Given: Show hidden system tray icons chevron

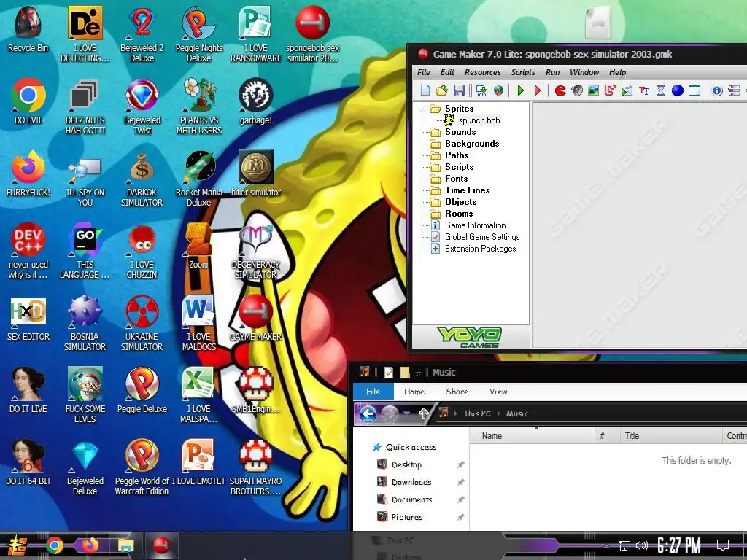Looking at the screenshot, I should coord(606,545).
